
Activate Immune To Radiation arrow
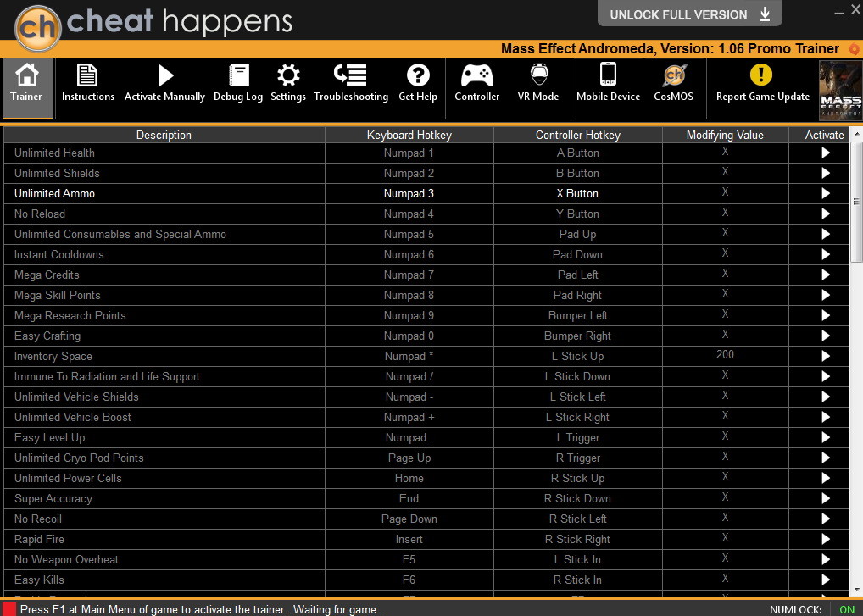coord(826,377)
